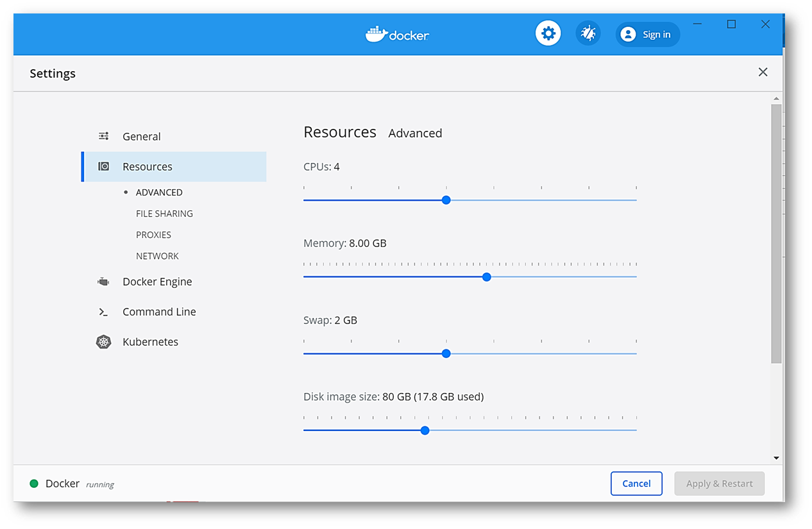This screenshot has height=529, width=812.
Task: Click the CPUs slider handle
Action: click(x=446, y=200)
